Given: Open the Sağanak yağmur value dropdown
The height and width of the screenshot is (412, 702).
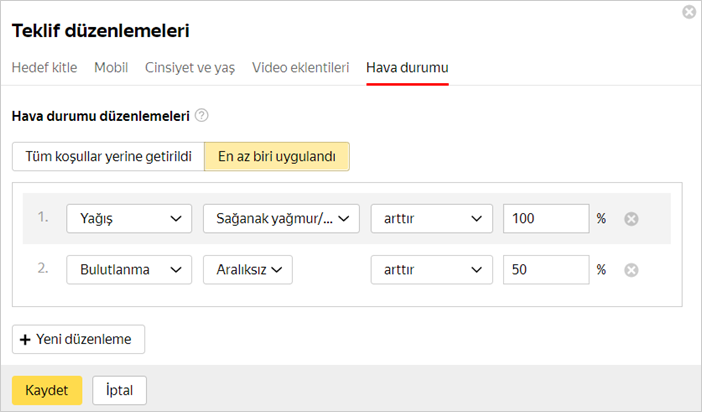Looking at the screenshot, I should [x=281, y=219].
